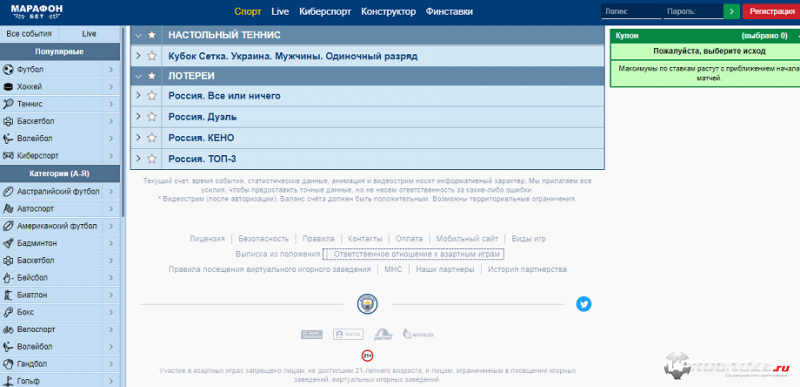Toggle favorite star for Россия. ТОП-3

[152, 159]
